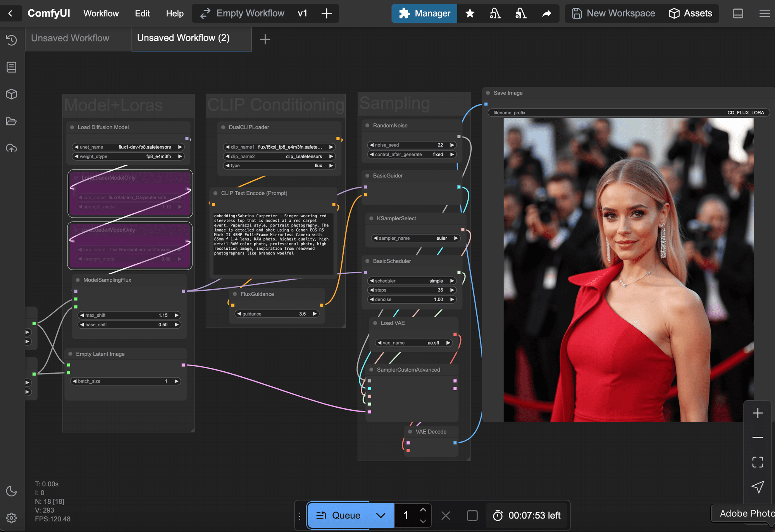Toggle the square checkbox beside queue cancel
The width and height of the screenshot is (775, 532).
[472, 515]
